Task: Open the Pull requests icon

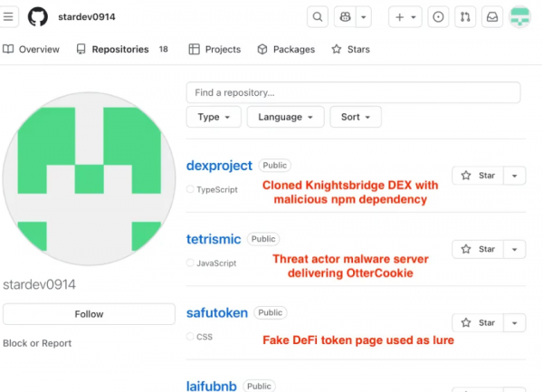Action: 465,17
